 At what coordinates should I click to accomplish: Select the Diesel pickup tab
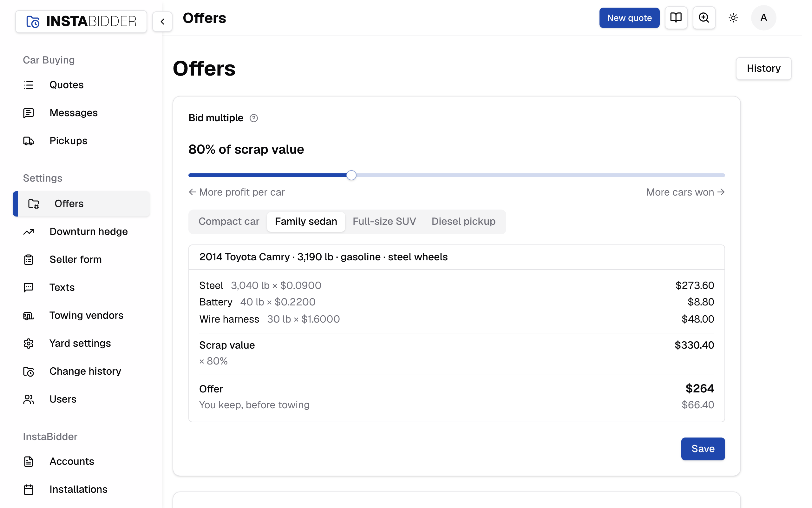pyautogui.click(x=463, y=221)
